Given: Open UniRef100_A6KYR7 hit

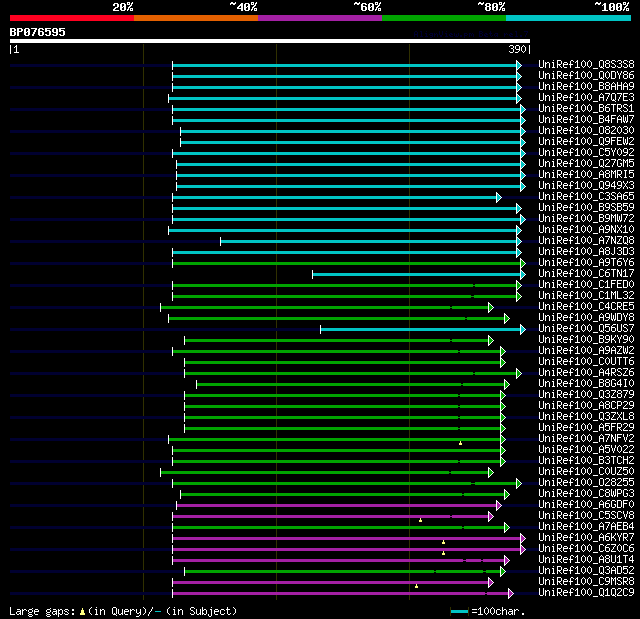Looking at the screenshot, I should click(x=586, y=538).
